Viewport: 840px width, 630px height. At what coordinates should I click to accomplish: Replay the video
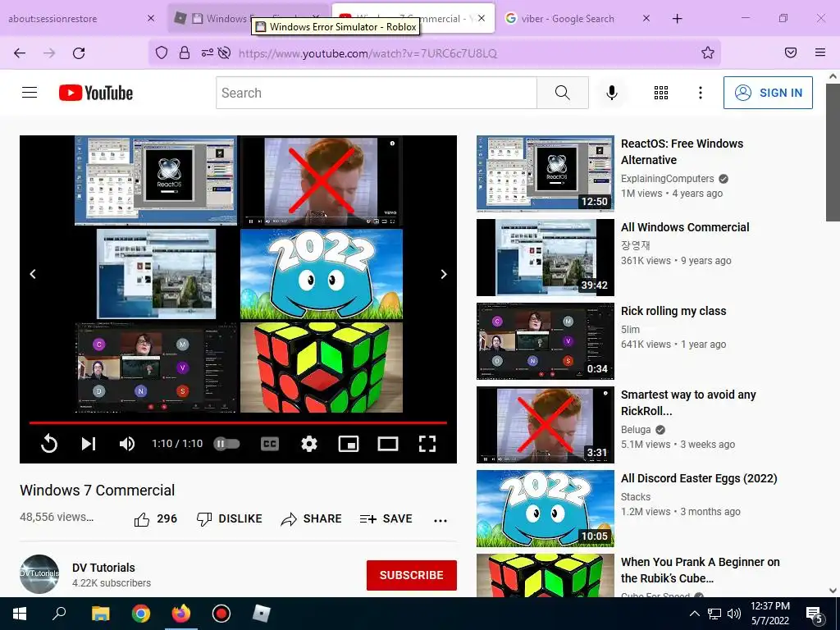[48, 444]
